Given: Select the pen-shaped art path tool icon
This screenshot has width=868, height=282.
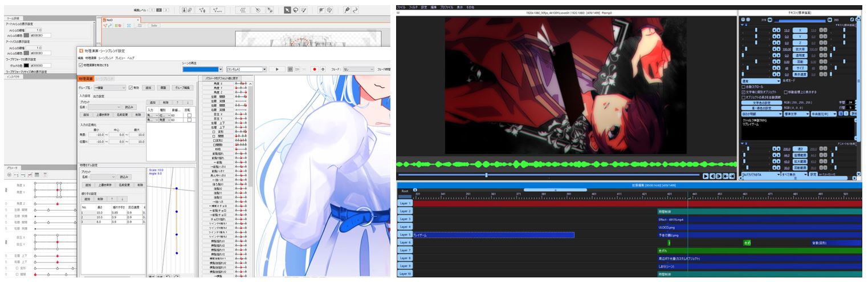Looking at the screenshot, I should click(347, 10).
